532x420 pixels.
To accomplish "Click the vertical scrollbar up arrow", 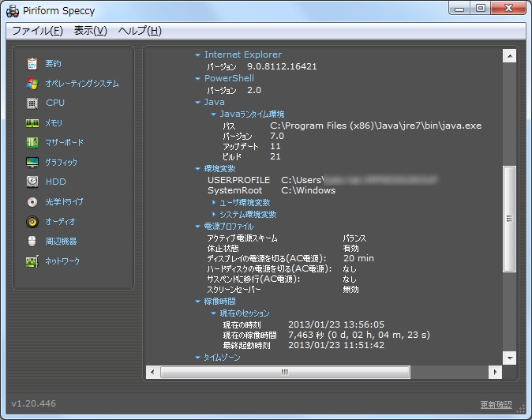I will [510, 55].
